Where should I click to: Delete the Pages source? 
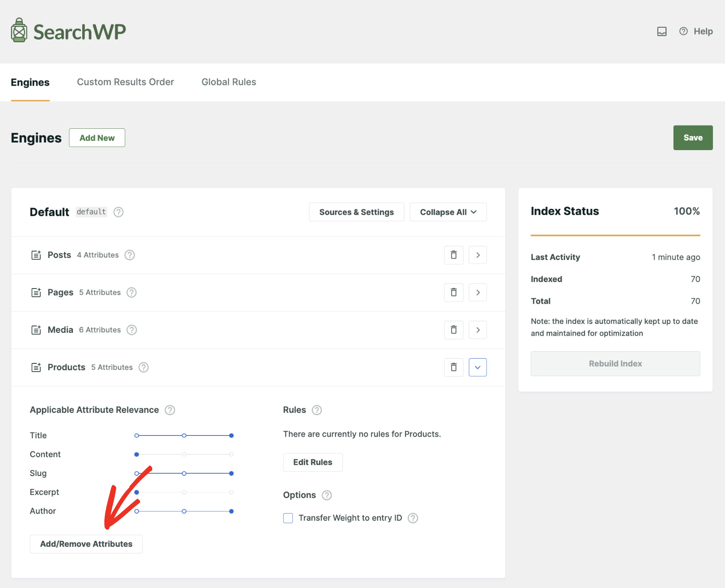[x=454, y=293]
